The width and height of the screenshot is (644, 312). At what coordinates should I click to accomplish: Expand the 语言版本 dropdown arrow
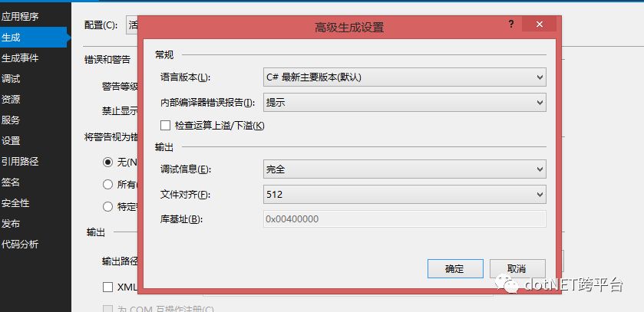point(540,77)
